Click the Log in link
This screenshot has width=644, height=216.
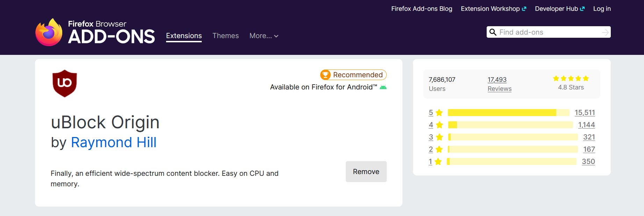click(x=602, y=9)
